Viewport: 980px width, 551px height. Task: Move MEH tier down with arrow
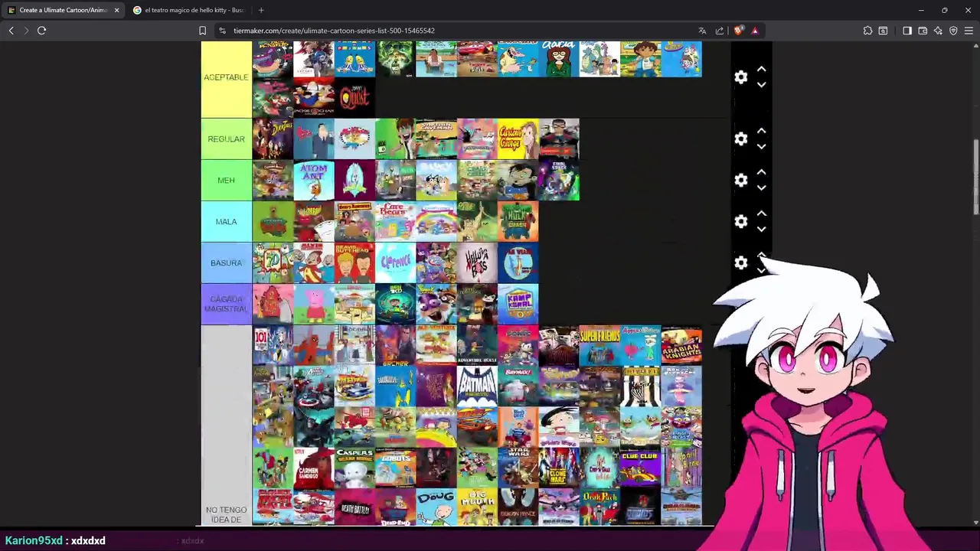[761, 188]
